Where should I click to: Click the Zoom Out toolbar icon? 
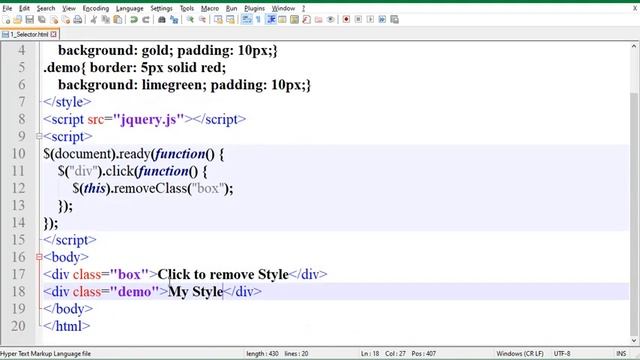(x=202, y=20)
